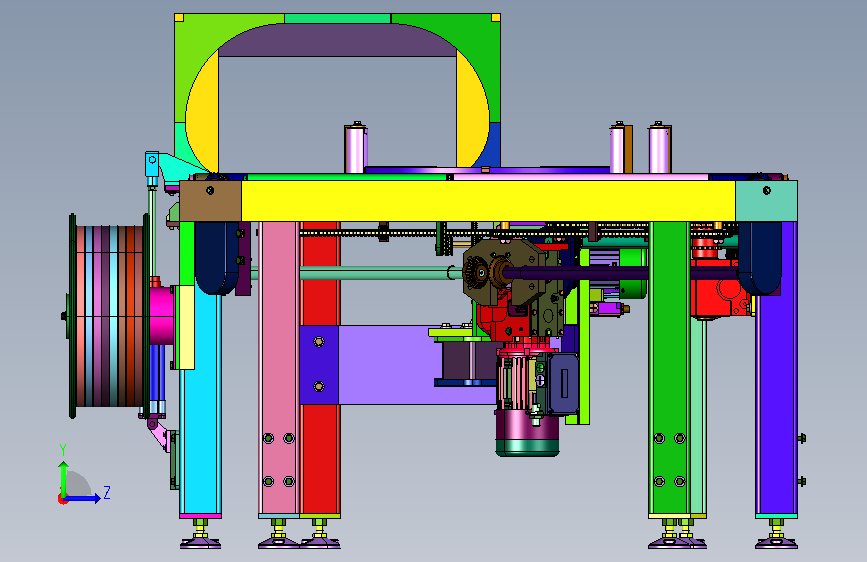This screenshot has height=562, width=867.
Task: Select the magenta hub beside the reel
Action: pos(161,315)
